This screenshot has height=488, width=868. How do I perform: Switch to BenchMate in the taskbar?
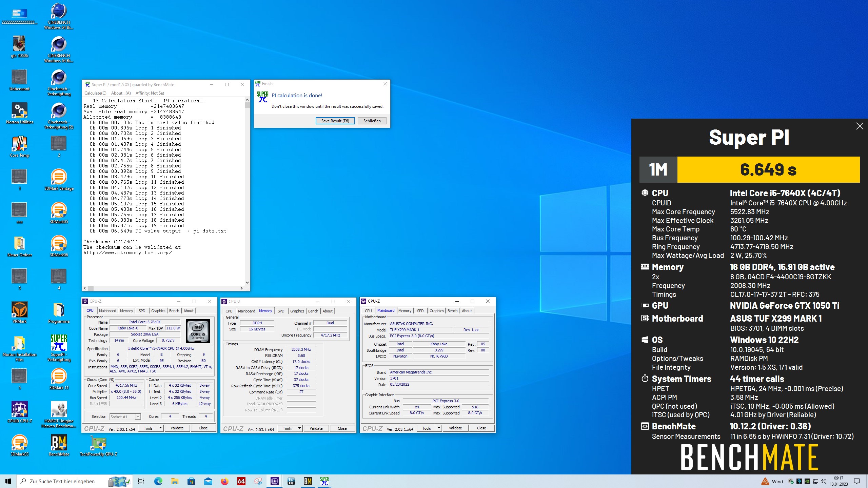pos(308,481)
